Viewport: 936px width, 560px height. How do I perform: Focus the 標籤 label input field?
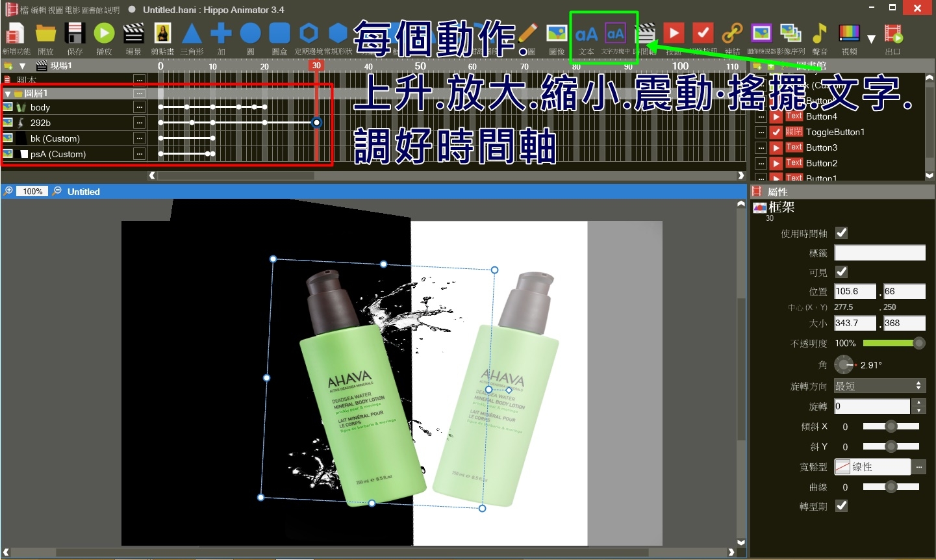point(879,253)
